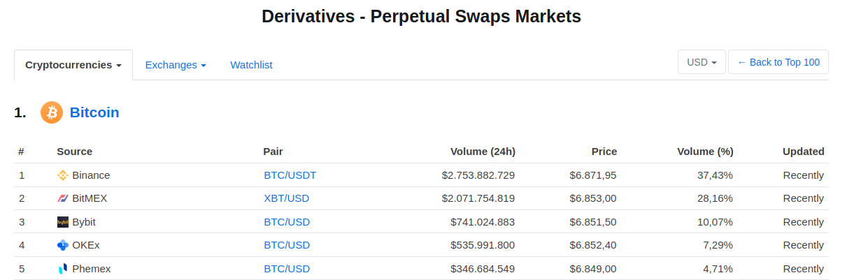Sort by Volume (%) column header

[705, 152]
